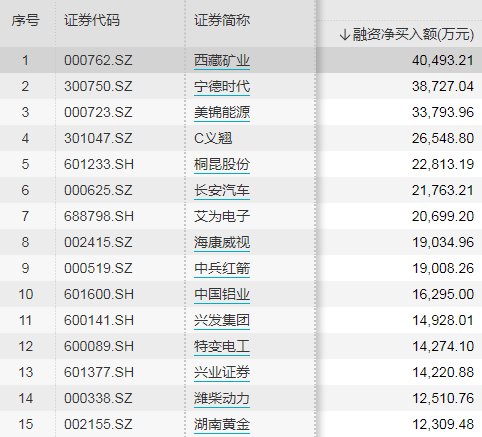The width and height of the screenshot is (482, 437).
Task: Open the 西藏矿业 stock link
Action: tap(222, 60)
